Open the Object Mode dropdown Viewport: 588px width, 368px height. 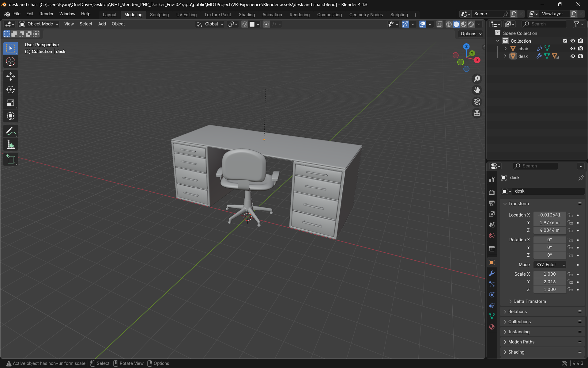(39, 24)
